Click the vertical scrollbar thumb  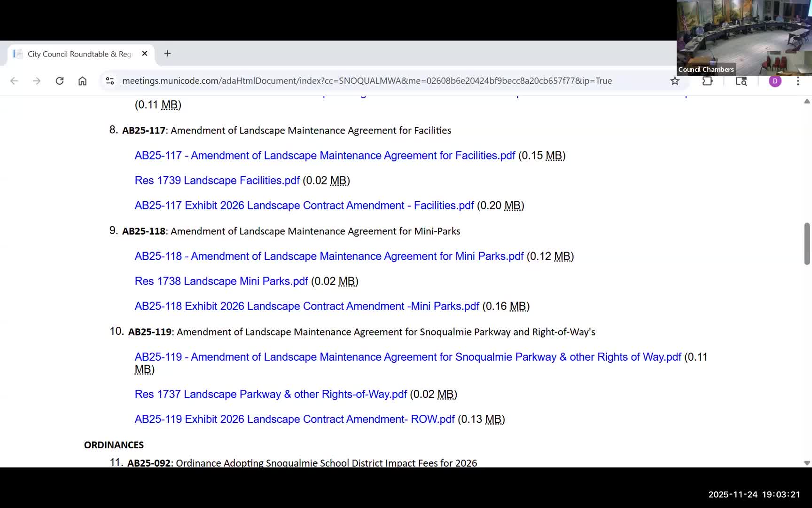tap(807, 244)
